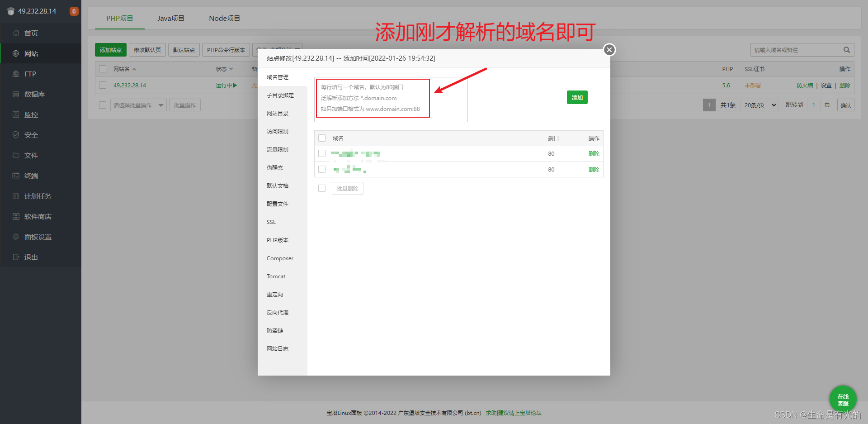The image size is (868, 424).
Task: Open 网站日志 in dialog menu
Action: (x=283, y=348)
